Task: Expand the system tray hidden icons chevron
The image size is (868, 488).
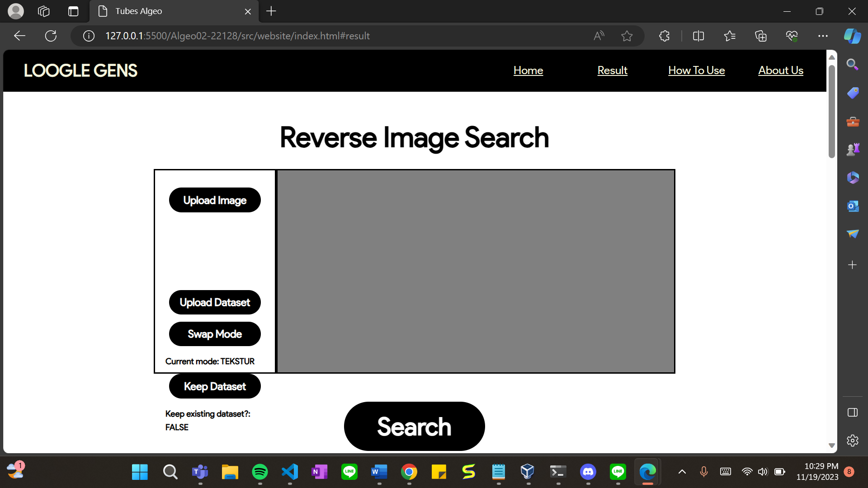Action: click(x=682, y=472)
